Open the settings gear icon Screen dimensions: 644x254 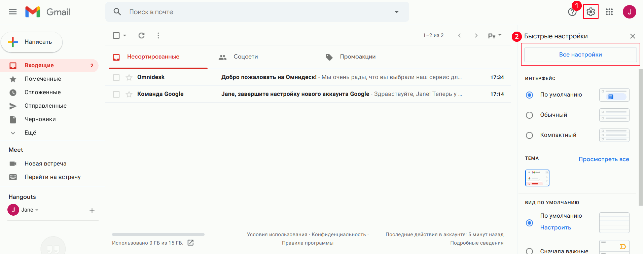pyautogui.click(x=591, y=12)
